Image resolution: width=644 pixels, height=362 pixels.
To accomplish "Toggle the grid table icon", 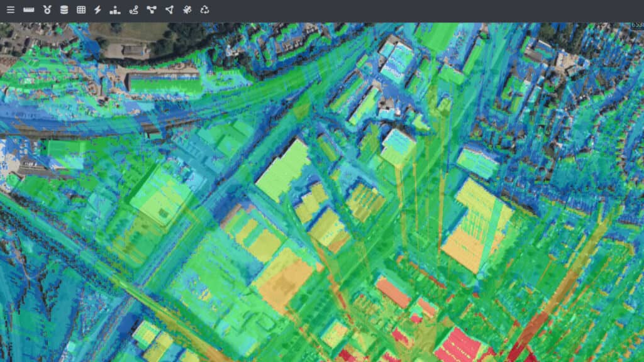I will coord(81,10).
